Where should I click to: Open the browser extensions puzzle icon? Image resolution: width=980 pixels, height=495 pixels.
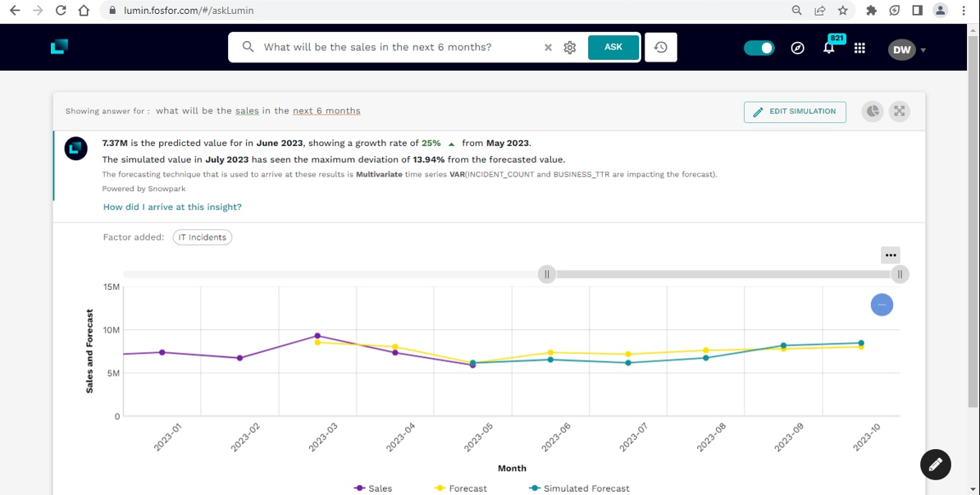click(x=871, y=11)
